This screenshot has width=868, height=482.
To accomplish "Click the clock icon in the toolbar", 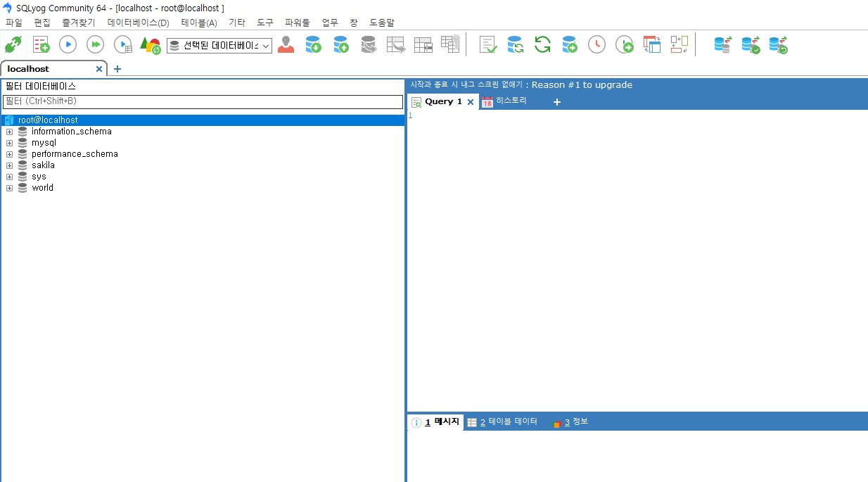I will [x=596, y=45].
